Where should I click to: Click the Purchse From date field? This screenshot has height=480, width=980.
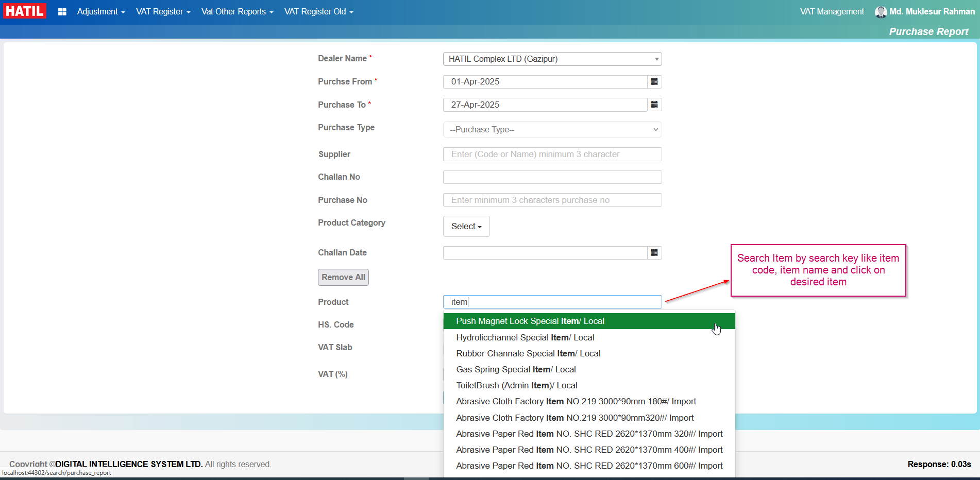point(545,82)
